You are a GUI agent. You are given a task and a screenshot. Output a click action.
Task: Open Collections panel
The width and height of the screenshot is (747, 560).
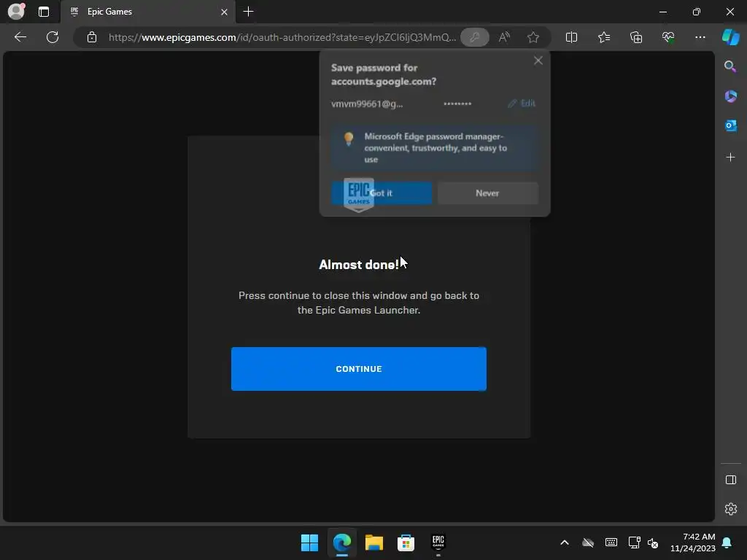(636, 37)
